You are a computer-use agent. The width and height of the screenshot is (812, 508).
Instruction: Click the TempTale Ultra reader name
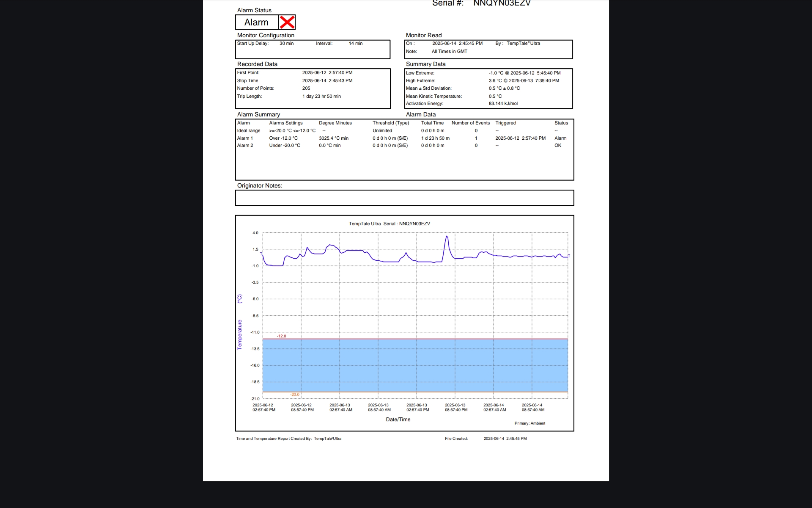523,44
